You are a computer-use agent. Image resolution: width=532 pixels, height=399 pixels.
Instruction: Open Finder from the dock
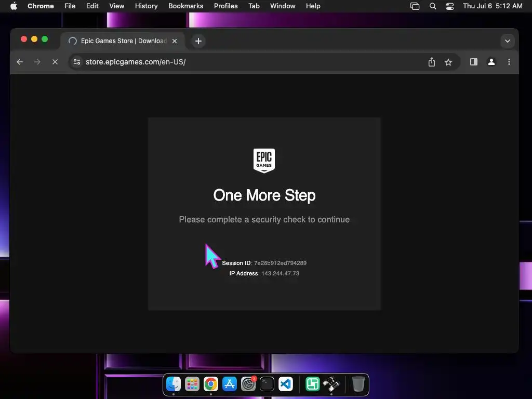click(174, 384)
